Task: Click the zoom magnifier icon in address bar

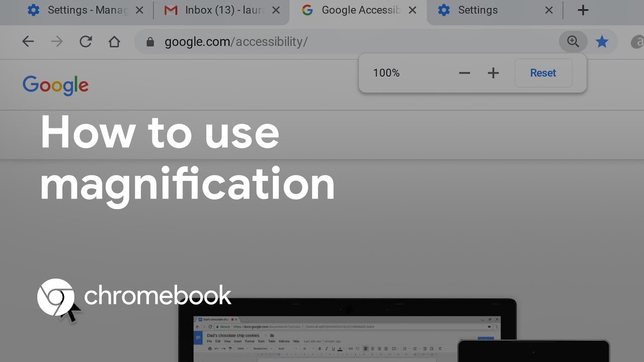Action: point(573,42)
